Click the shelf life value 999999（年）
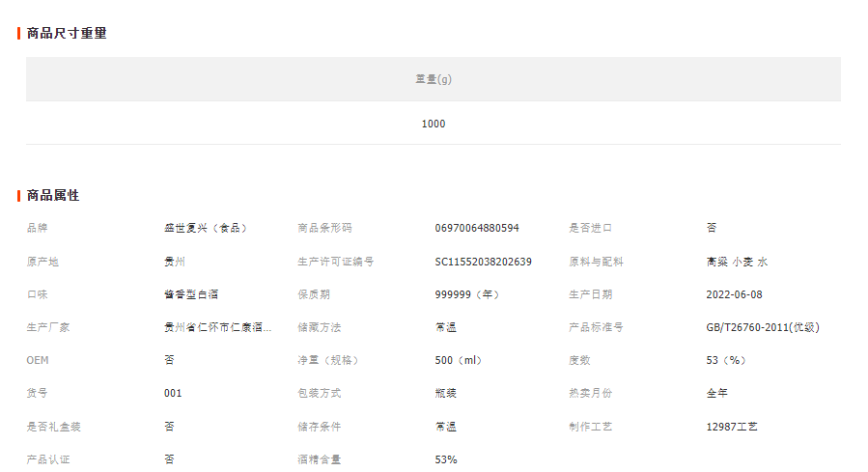 point(467,294)
